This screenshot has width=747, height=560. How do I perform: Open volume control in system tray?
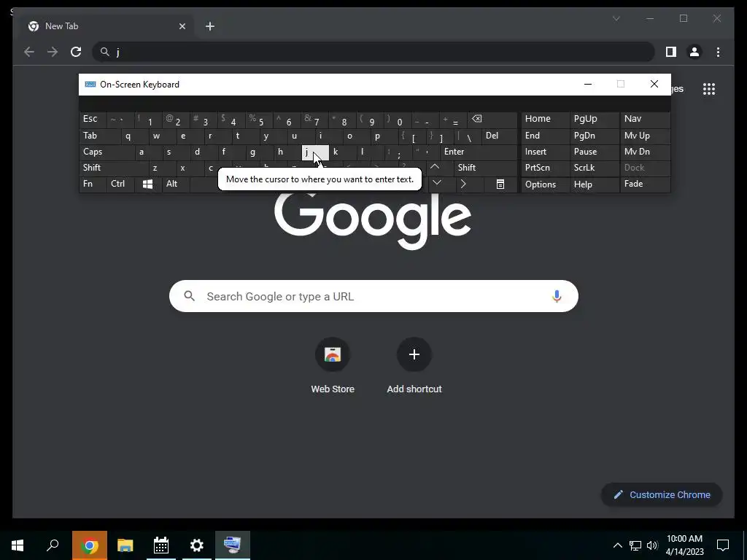coord(652,545)
